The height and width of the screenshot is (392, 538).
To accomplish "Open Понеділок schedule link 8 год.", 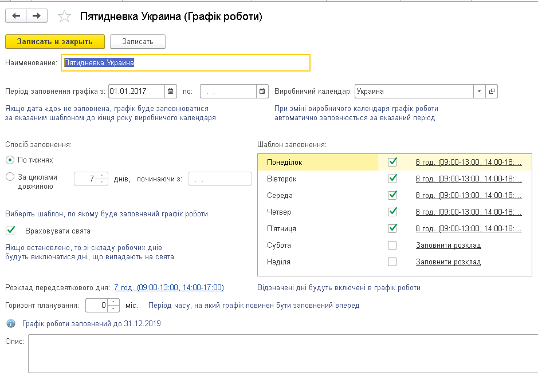I will click(x=469, y=162).
